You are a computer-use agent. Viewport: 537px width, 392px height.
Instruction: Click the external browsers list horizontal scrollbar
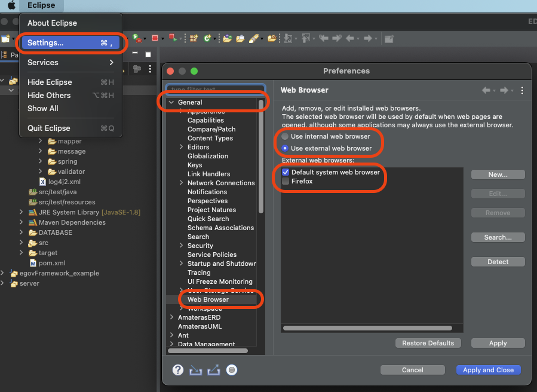coord(367,328)
